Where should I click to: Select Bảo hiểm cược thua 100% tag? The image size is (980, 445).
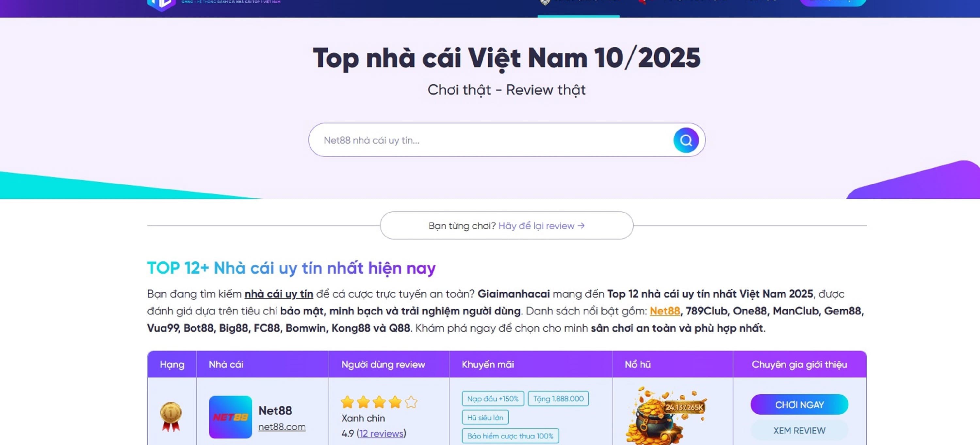coord(510,436)
